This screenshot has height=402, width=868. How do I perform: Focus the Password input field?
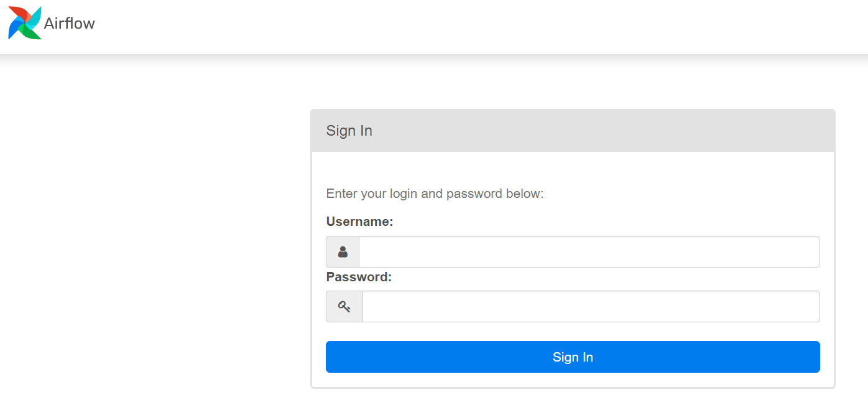click(x=591, y=307)
